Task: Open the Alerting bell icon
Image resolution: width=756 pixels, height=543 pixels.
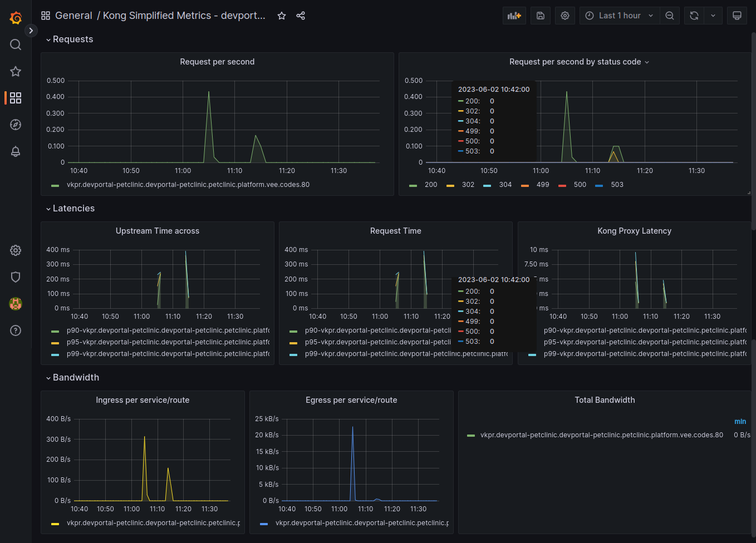Action: coord(16,151)
